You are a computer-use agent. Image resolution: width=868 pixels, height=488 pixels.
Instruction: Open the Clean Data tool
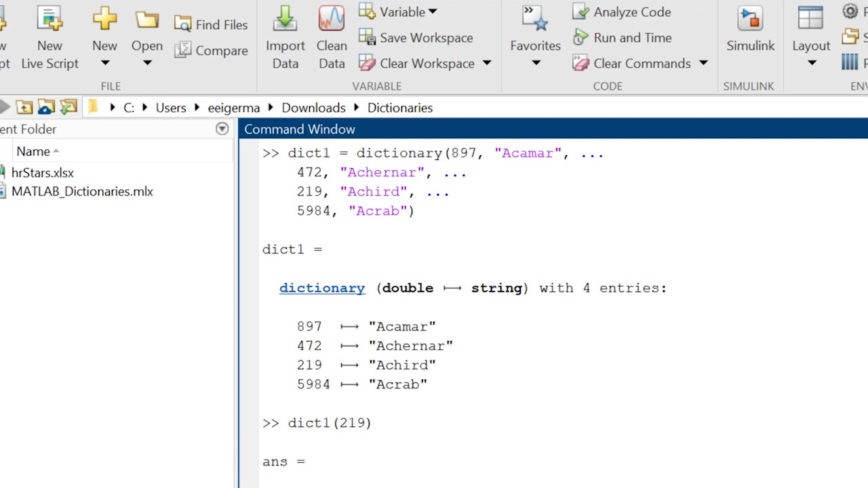331,20
